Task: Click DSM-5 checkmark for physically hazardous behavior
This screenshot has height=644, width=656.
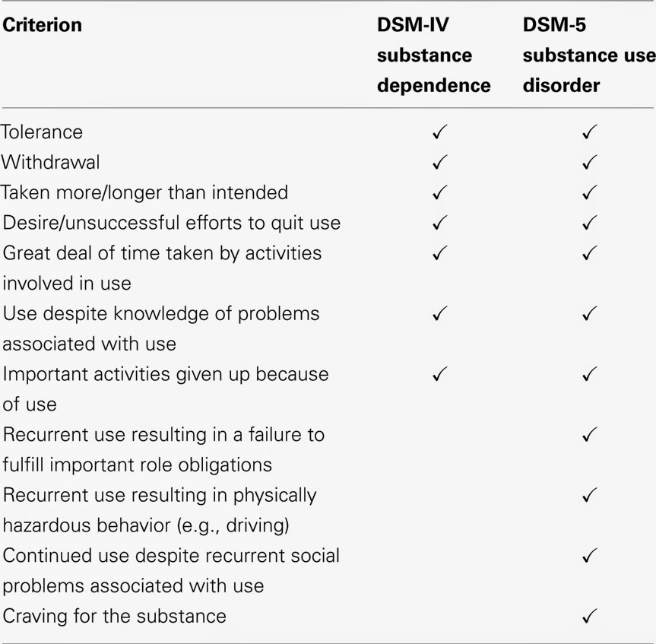Action: pyautogui.click(x=589, y=495)
